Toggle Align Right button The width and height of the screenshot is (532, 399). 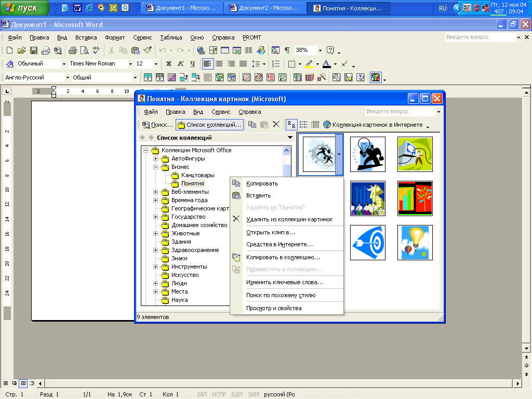click(x=231, y=64)
